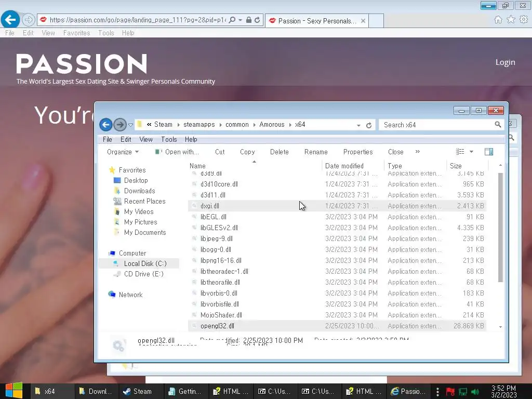Viewport: 532px width, 399px height.
Task: Close the Passion - Sexy Personals tab
Action: [x=363, y=21]
